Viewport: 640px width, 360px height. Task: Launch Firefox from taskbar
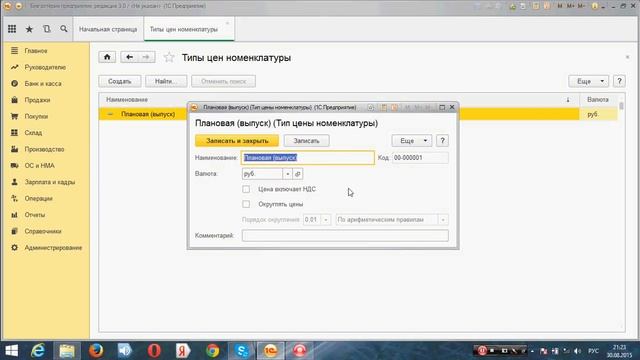(x=96, y=351)
